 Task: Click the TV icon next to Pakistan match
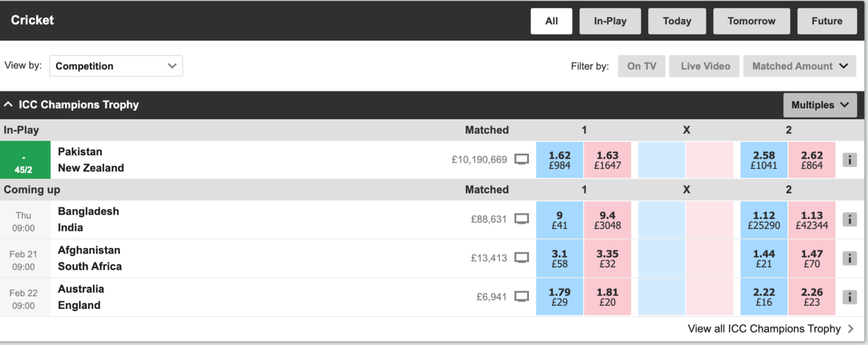point(522,160)
